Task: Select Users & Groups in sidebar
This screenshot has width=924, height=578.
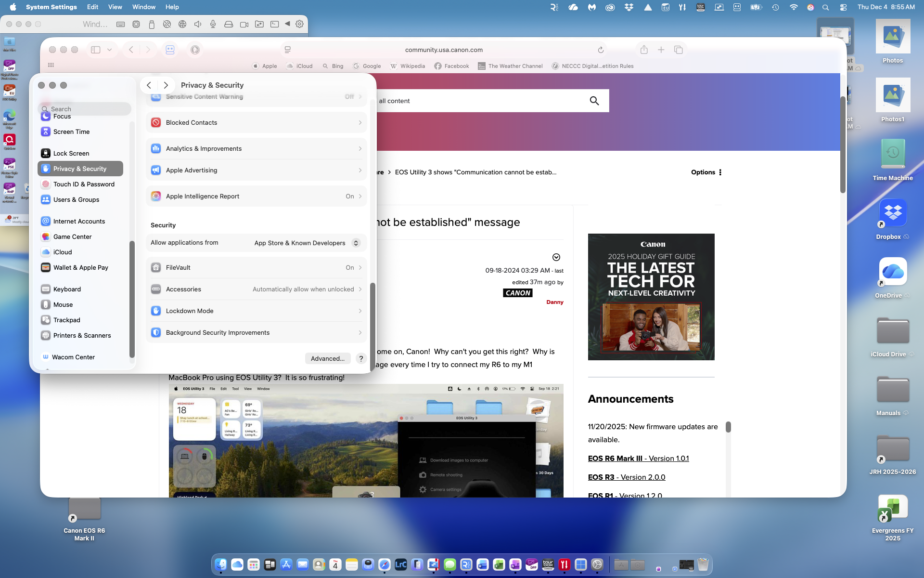Action: click(x=80, y=199)
